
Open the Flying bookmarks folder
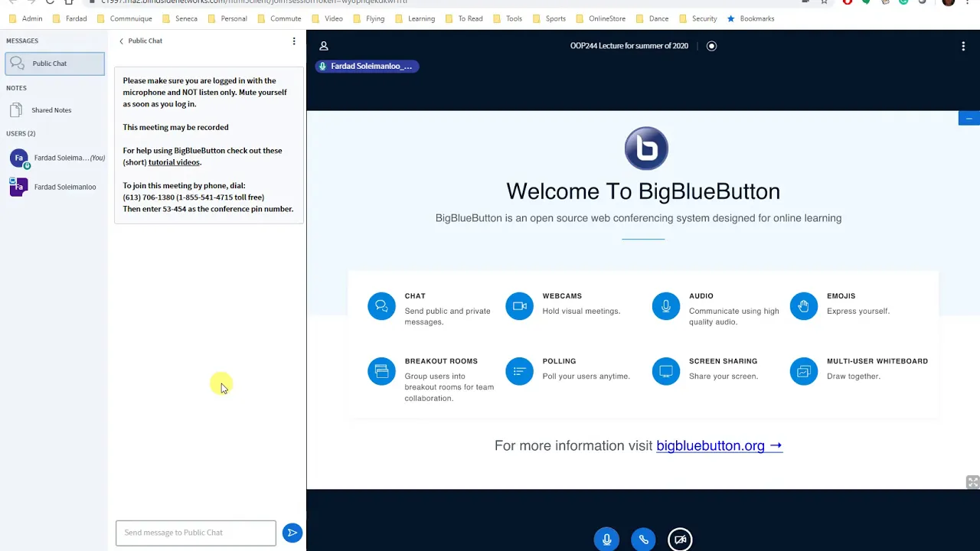[x=368, y=18]
